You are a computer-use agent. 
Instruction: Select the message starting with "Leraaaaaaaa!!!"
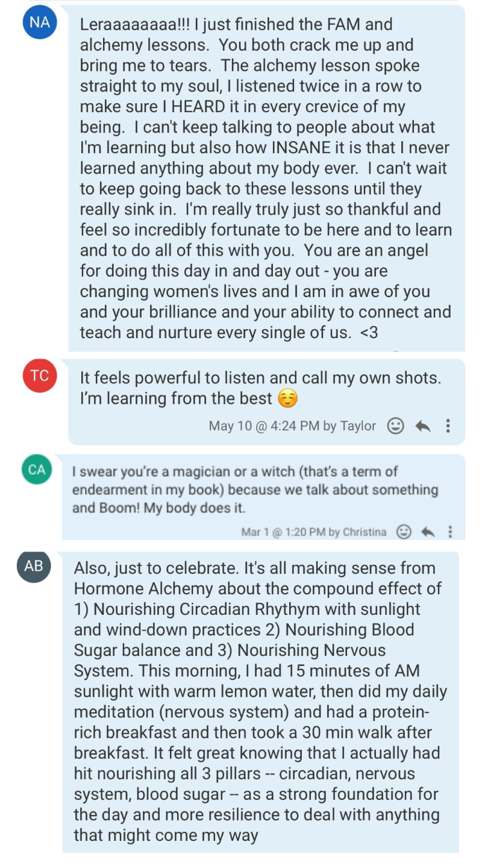pyautogui.click(x=265, y=178)
